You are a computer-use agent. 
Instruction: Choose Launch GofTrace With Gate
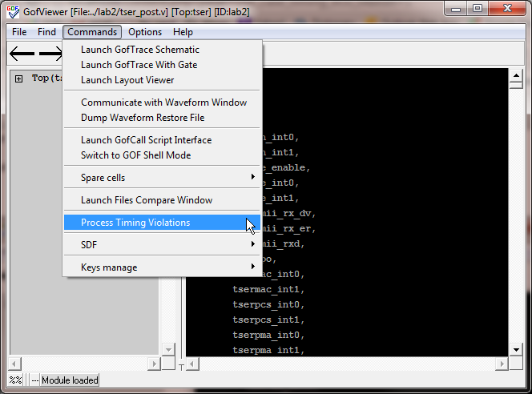[139, 65]
